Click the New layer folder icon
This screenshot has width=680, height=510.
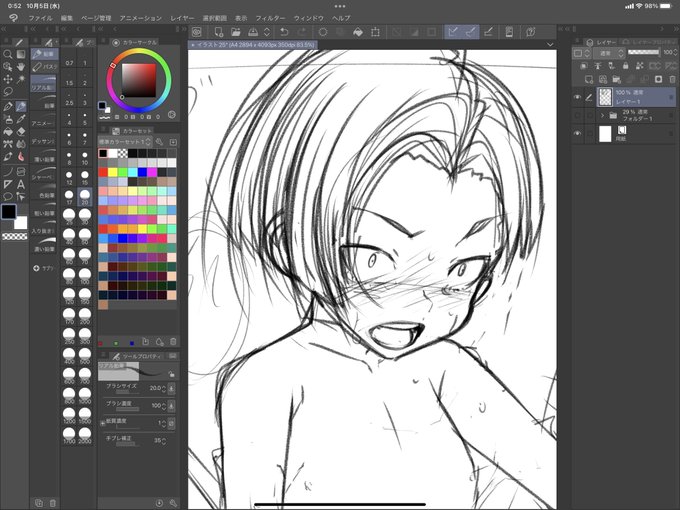tap(616, 79)
